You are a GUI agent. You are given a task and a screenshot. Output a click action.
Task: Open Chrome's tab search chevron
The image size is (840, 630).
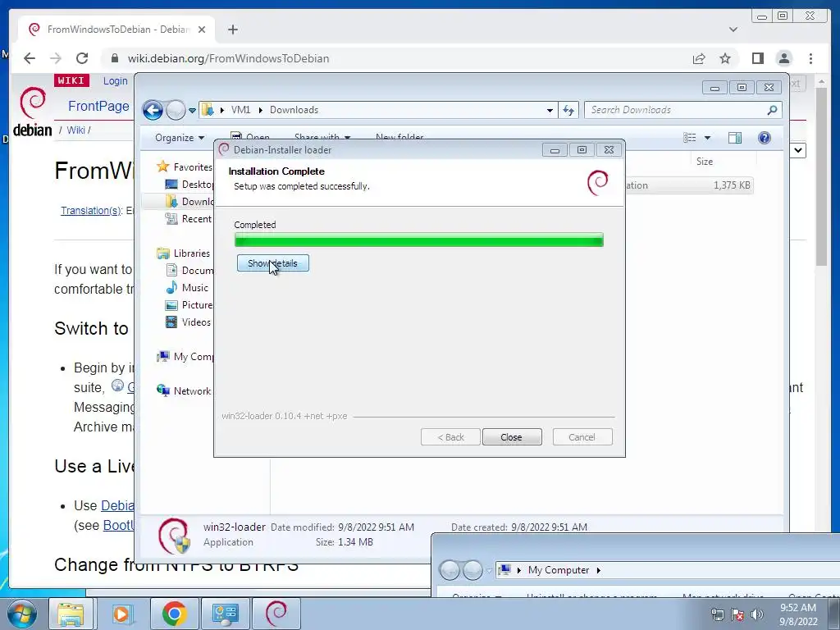pos(733,30)
